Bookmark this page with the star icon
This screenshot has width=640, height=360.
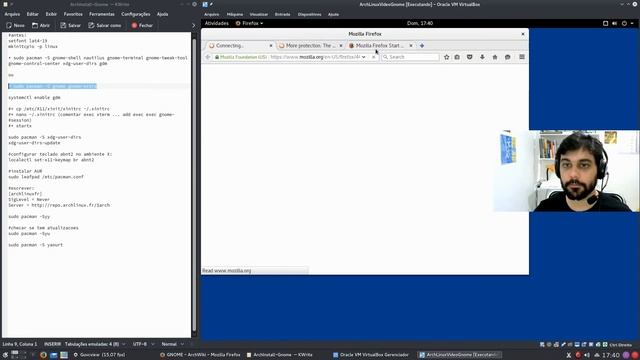447,57
